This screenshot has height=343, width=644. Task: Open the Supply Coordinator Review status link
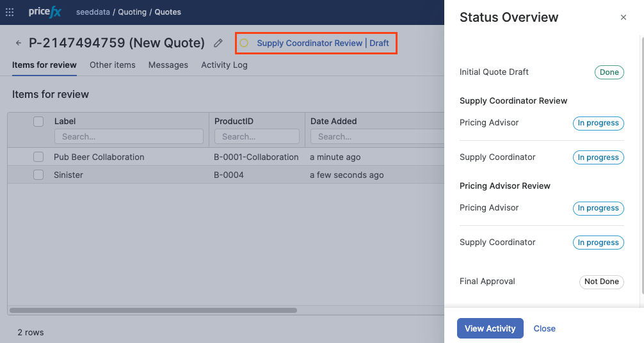click(x=310, y=44)
